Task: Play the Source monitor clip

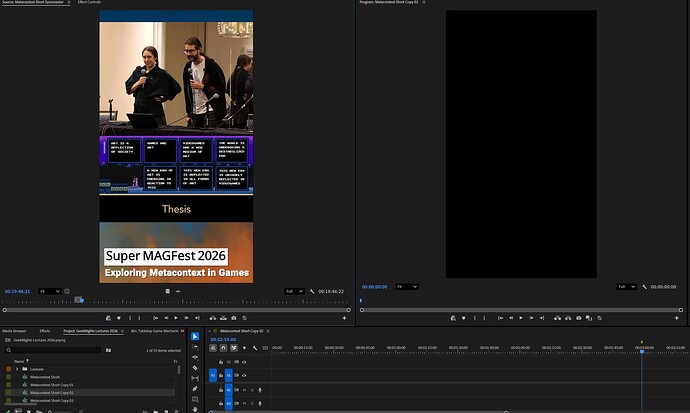Action: tap(176, 318)
